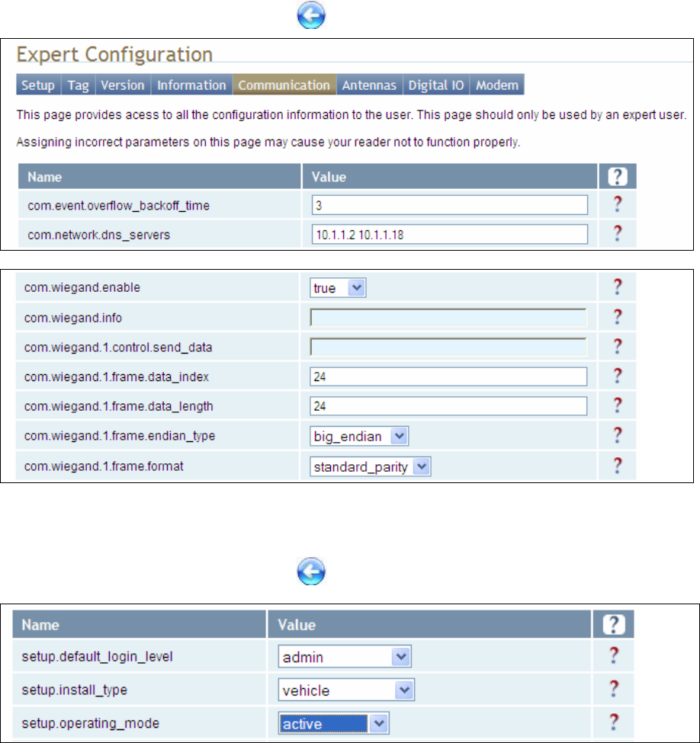
Task: Click the dns_servers value field
Action: pyautogui.click(x=450, y=235)
